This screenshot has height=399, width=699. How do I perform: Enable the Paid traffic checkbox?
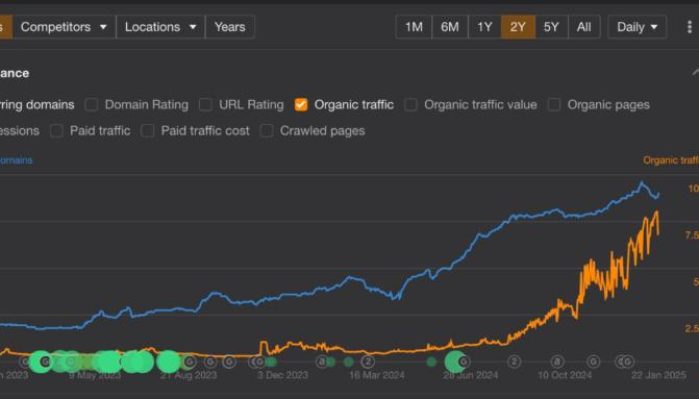pyautogui.click(x=57, y=131)
